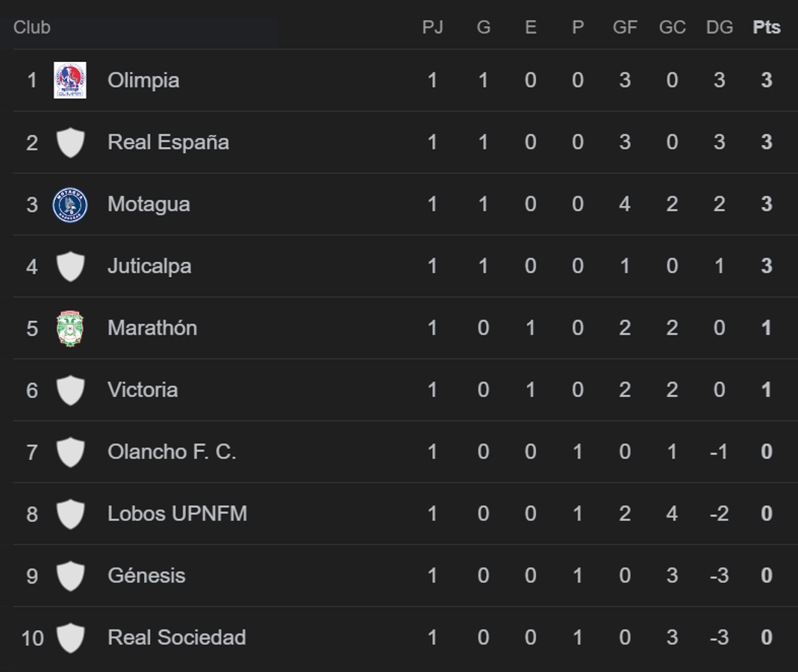Select the Motagua club badge

71,204
